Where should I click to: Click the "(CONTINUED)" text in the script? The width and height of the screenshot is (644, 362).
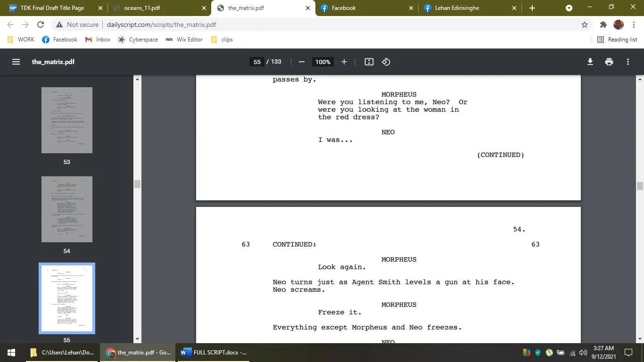click(x=501, y=155)
